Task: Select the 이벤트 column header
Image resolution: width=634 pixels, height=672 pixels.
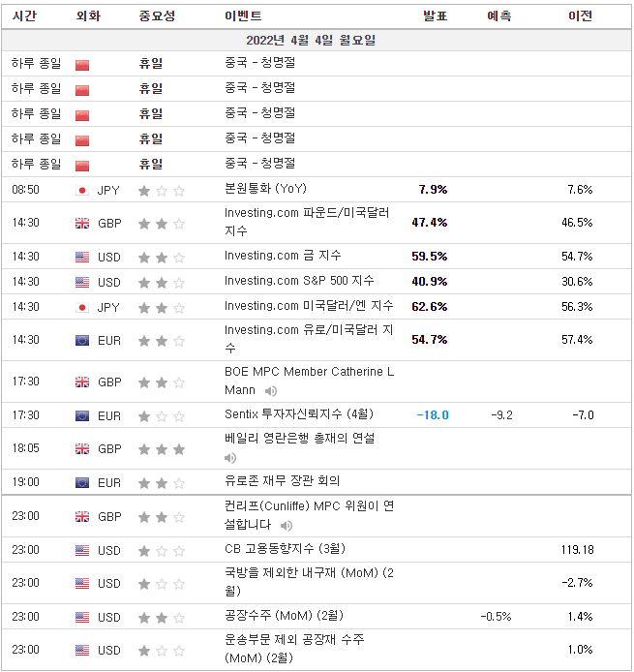Action: 243,16
